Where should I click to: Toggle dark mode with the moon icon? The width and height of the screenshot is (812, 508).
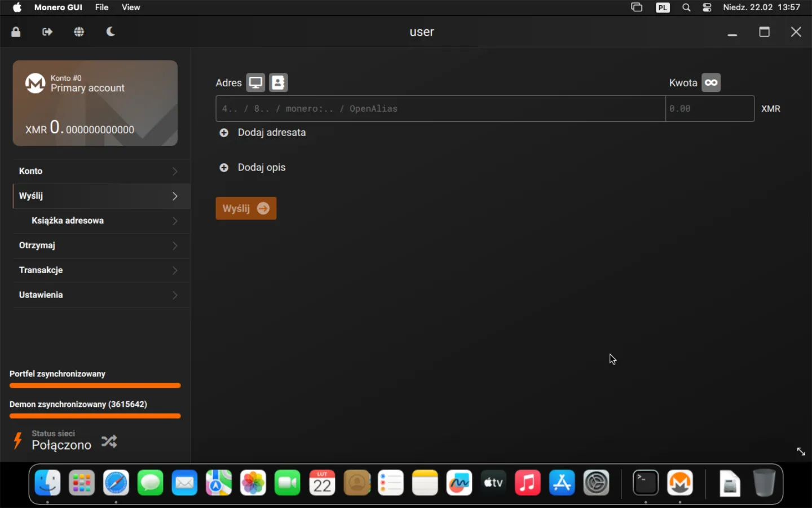[x=111, y=32]
